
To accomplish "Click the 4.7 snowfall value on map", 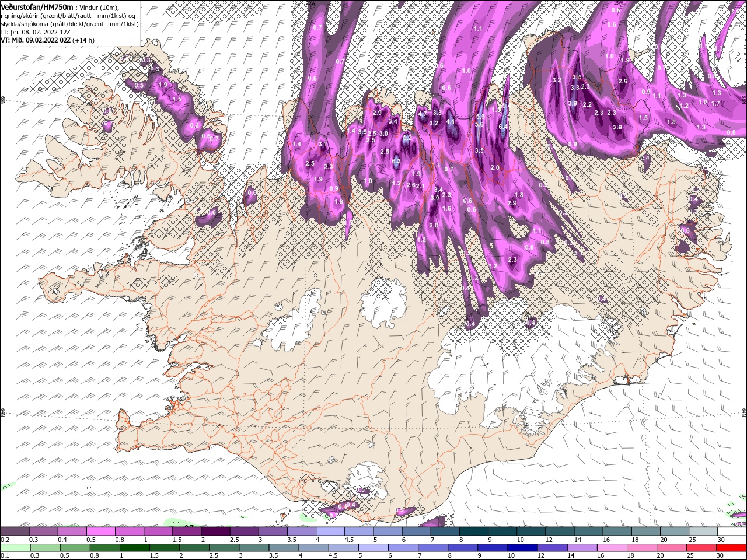I will point(424,114).
